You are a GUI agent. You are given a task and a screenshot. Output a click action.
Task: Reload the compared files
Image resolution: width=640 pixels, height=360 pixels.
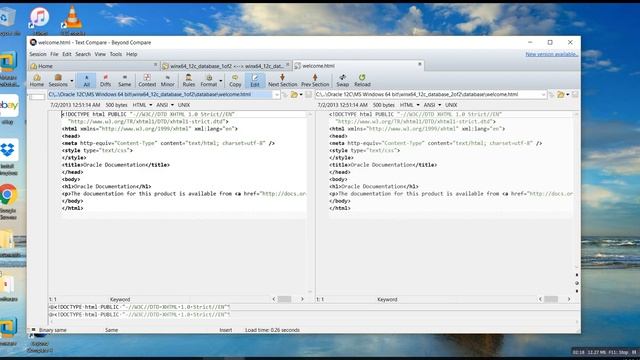pyautogui.click(x=362, y=80)
